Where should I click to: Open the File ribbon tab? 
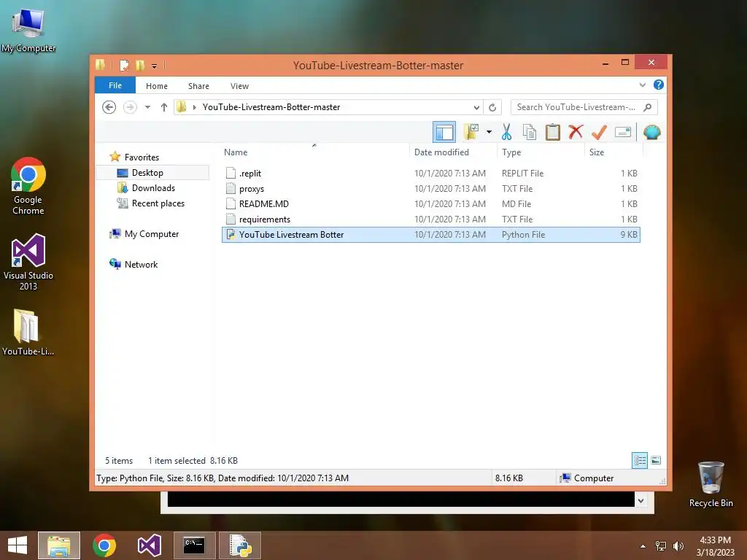pos(115,85)
